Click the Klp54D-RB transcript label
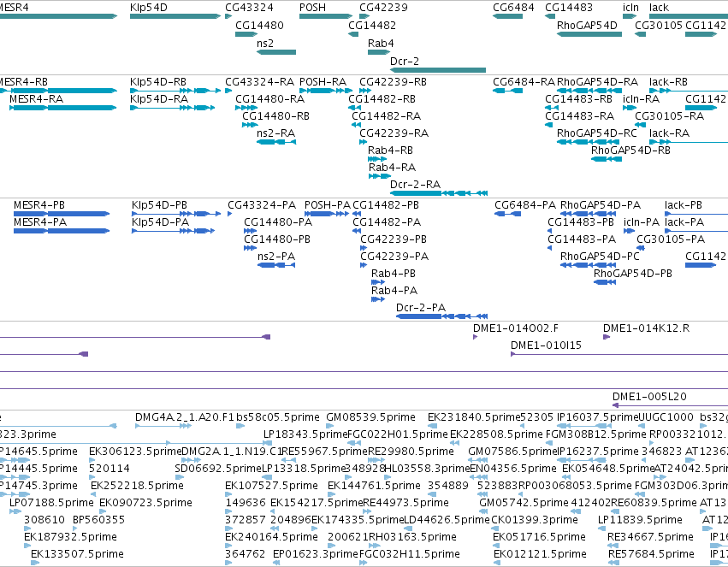The image size is (728, 567). coord(158,81)
